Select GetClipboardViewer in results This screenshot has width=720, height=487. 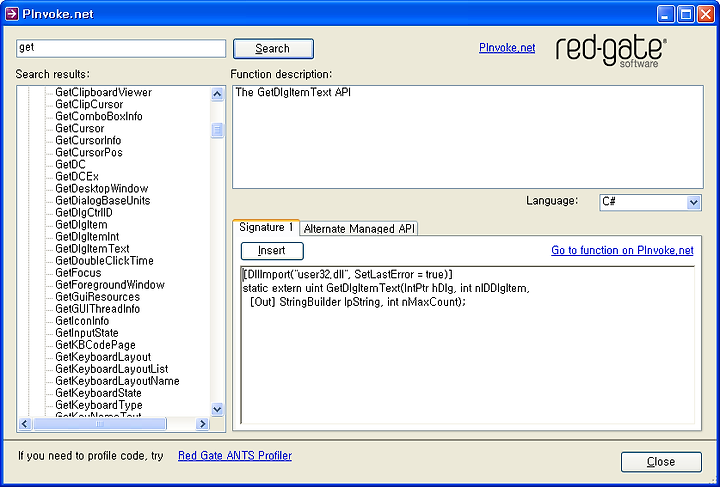(103, 92)
